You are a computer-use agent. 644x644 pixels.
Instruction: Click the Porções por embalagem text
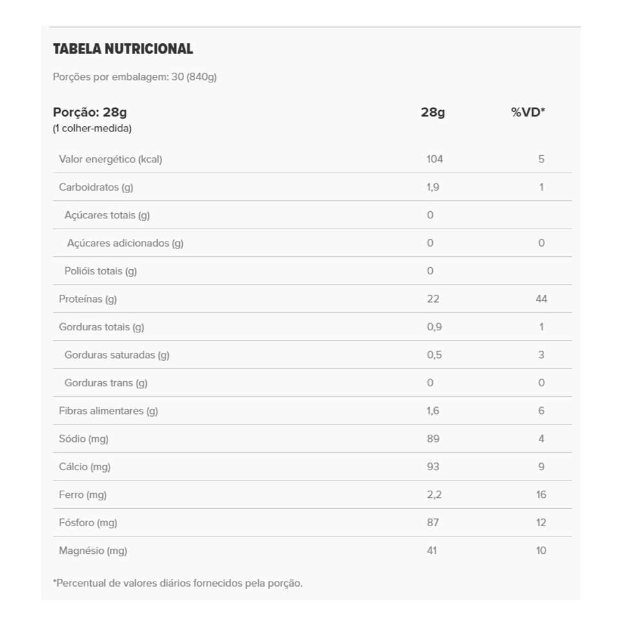pyautogui.click(x=135, y=77)
